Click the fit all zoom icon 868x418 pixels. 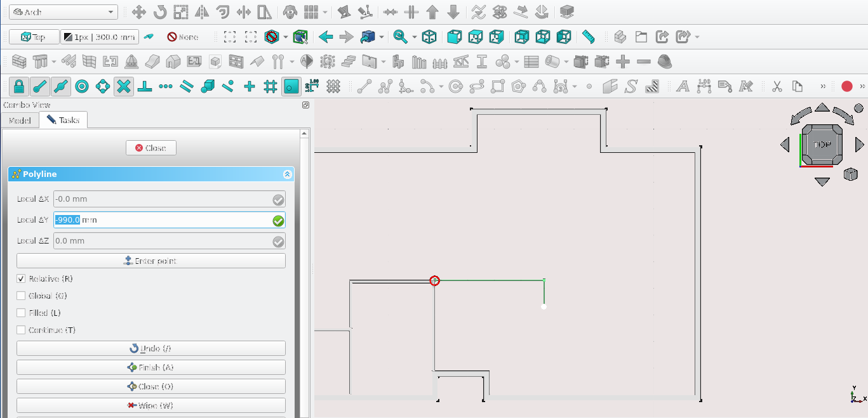pyautogui.click(x=230, y=37)
